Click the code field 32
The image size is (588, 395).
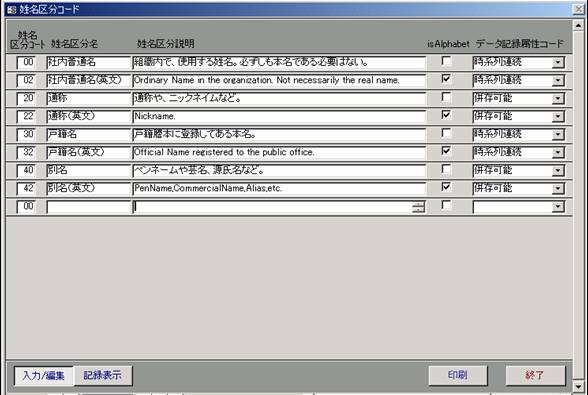tap(26, 152)
